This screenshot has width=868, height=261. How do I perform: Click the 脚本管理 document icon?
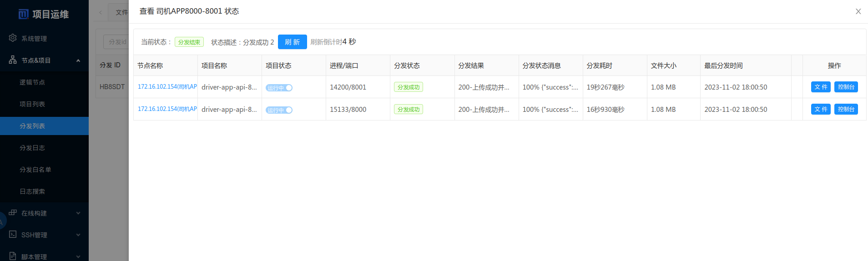(x=13, y=256)
